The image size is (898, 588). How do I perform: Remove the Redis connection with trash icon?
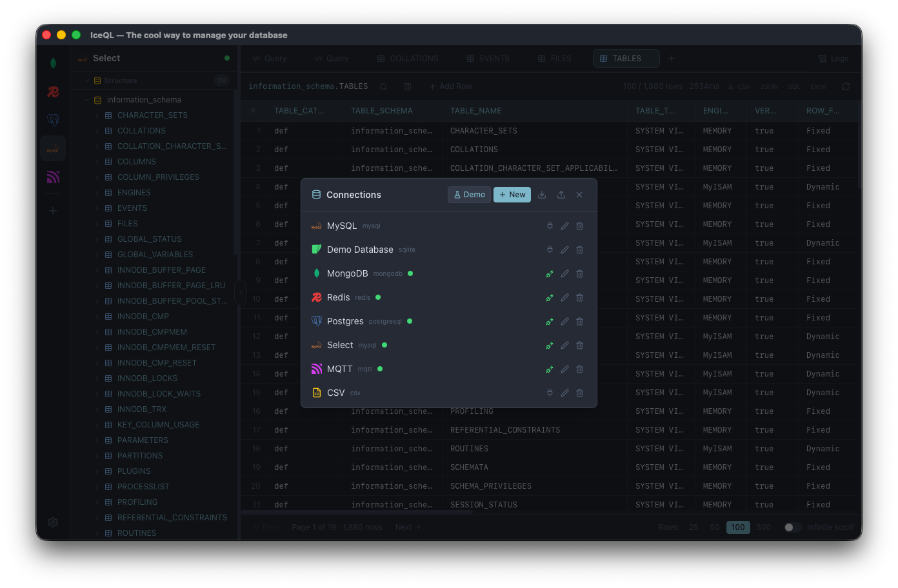pyautogui.click(x=579, y=298)
